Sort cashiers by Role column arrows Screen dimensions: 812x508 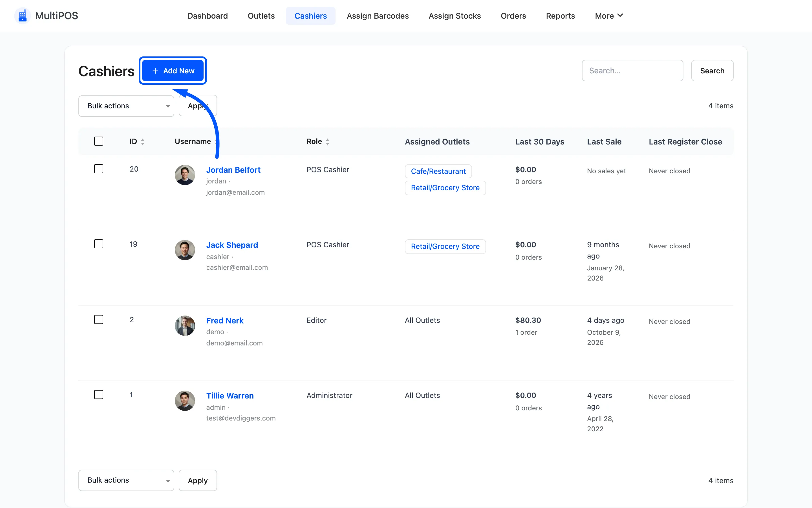tap(328, 142)
